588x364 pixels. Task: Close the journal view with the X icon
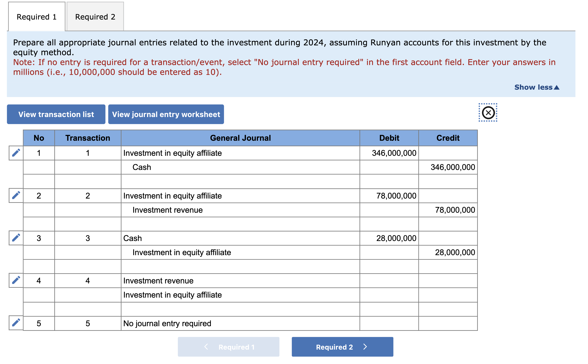coord(488,112)
